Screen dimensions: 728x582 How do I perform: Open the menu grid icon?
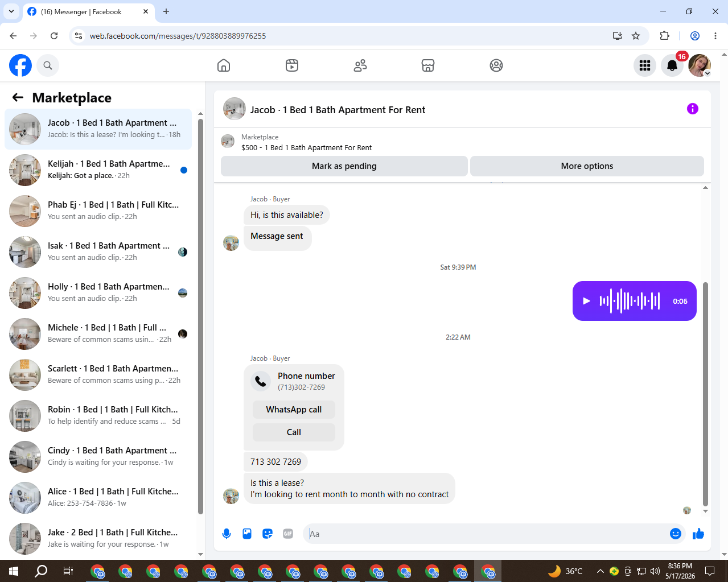(x=645, y=65)
